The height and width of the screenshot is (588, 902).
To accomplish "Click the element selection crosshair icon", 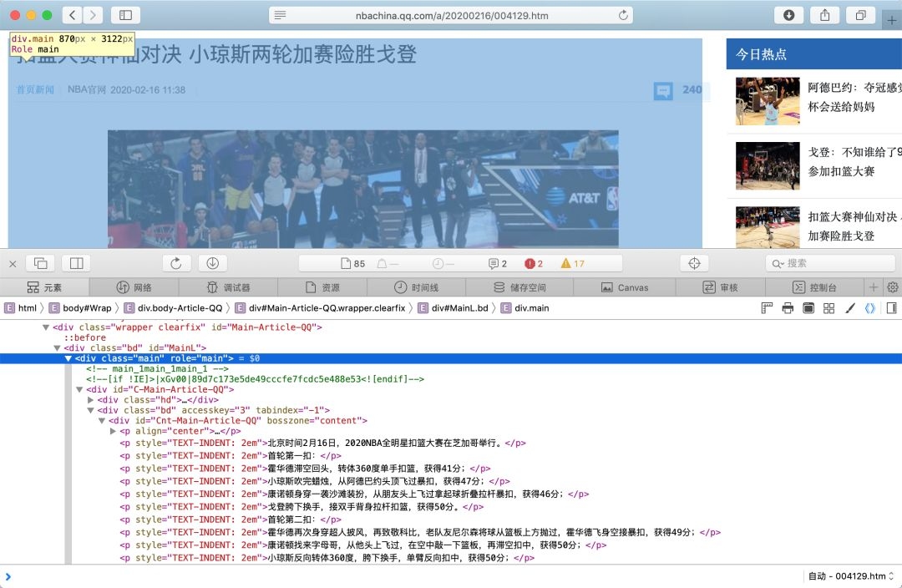I will (x=693, y=263).
